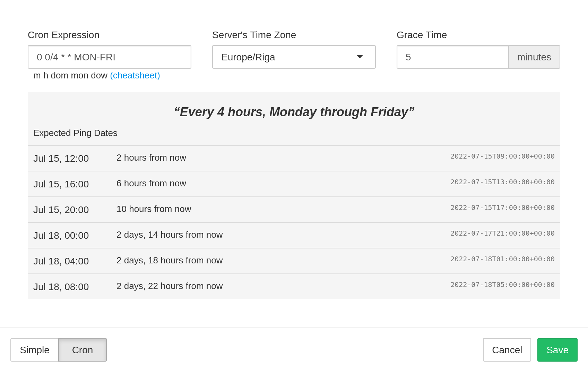The width and height of the screenshot is (588, 372).
Task: Click the Expected Ping Dates label
Action: pyautogui.click(x=75, y=133)
